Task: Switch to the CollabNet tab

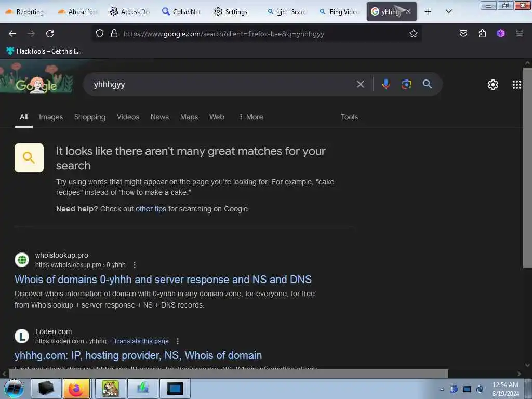Action: [x=181, y=12]
